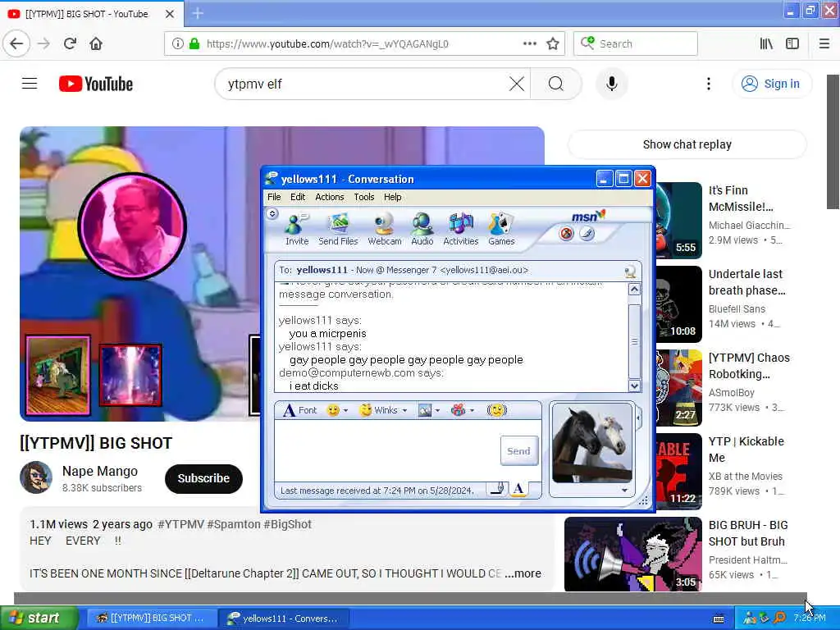The image size is (840, 630).
Task: Click the block contact red icon
Action: (566, 234)
